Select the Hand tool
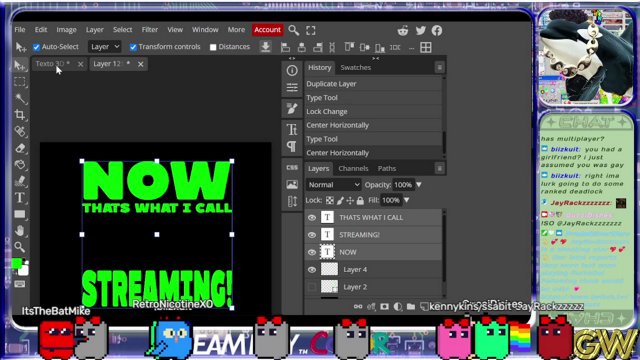Viewport: 640px width, 360px height. [x=19, y=231]
